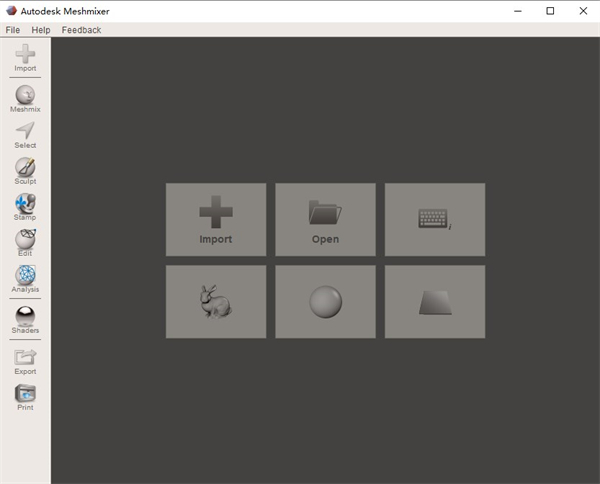Screen dimensions: 600x484
Task: Load the plane primitive tile
Action: pyautogui.click(x=435, y=301)
